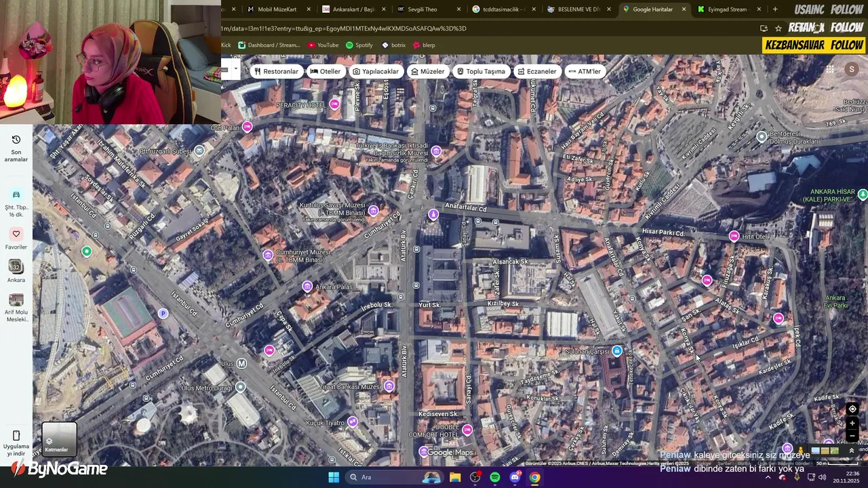The height and width of the screenshot is (488, 868).
Task: Select the Ptt Fuzgarli Şubesi marker
Action: point(199,150)
